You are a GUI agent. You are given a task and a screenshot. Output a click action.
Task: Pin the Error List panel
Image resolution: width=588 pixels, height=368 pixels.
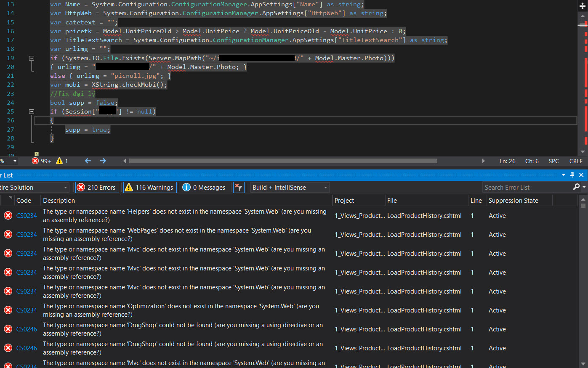[572, 175]
